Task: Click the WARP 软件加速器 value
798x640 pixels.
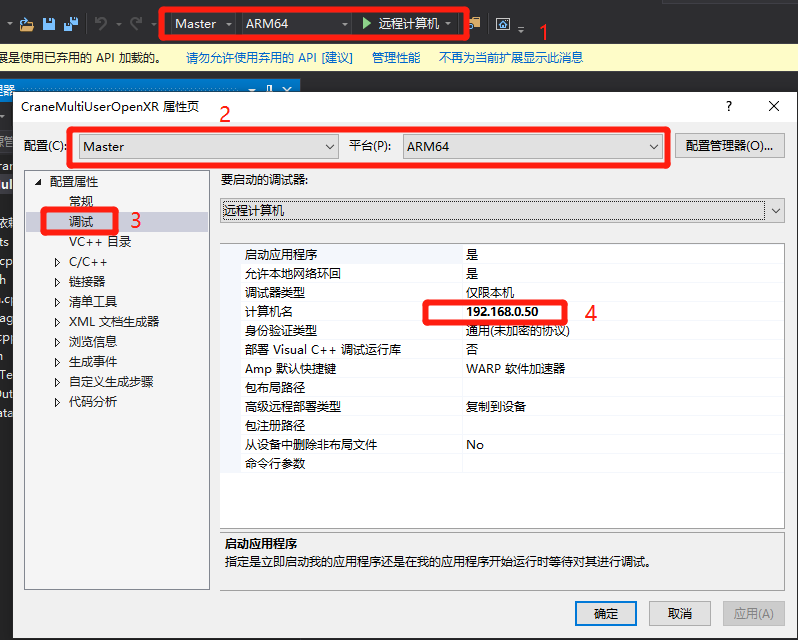Action: click(516, 368)
